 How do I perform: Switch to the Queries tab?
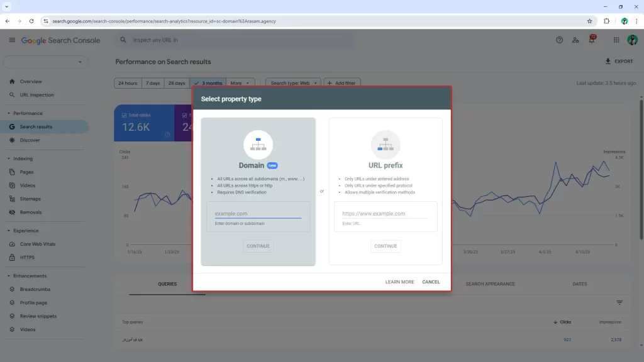(167, 284)
